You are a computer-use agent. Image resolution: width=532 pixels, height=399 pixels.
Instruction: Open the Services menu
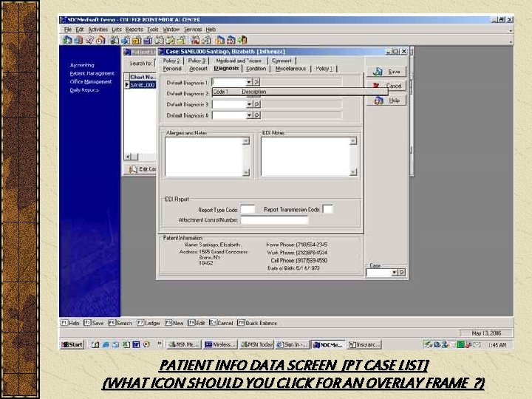click(x=193, y=30)
